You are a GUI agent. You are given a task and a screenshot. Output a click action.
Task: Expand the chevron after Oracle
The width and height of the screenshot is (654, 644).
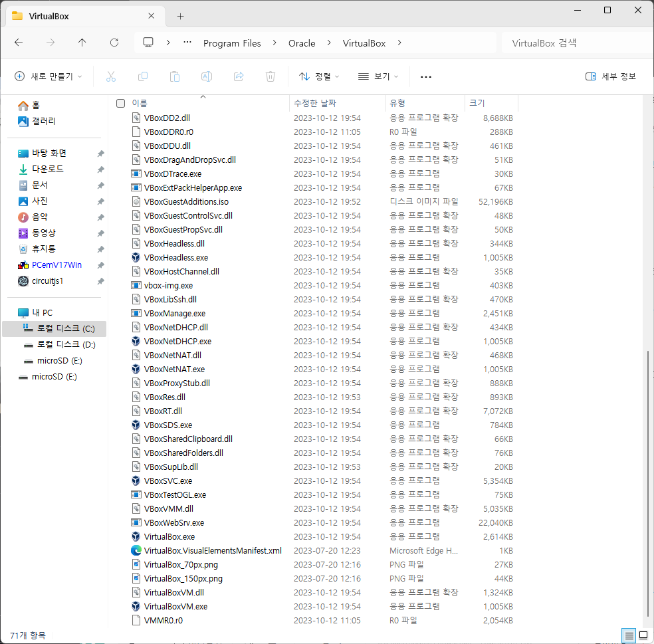point(329,43)
